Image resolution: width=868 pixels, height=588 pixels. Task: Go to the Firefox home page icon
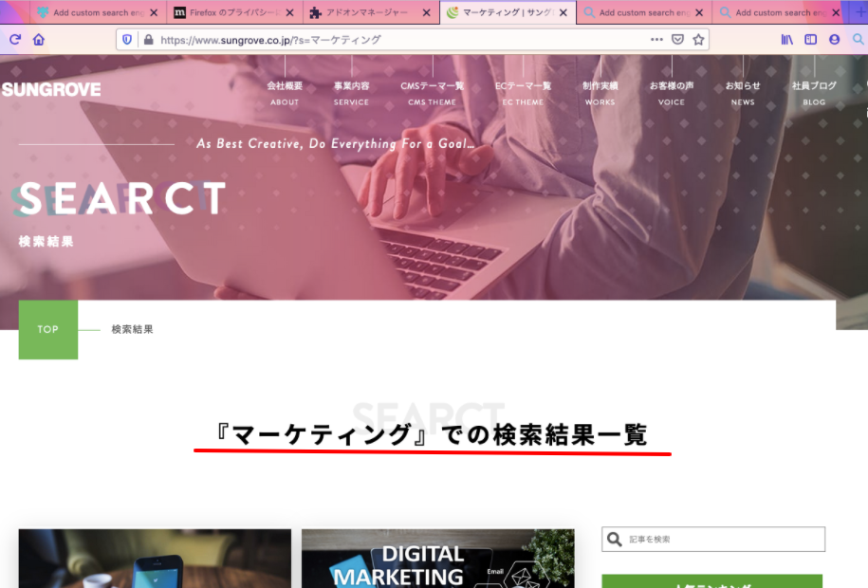[x=39, y=40]
